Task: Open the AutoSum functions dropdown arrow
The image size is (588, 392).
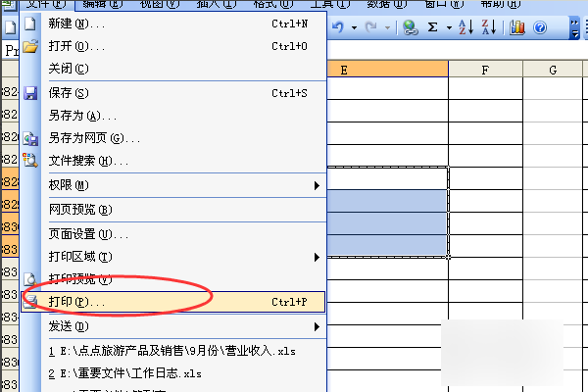Action: pos(449,27)
